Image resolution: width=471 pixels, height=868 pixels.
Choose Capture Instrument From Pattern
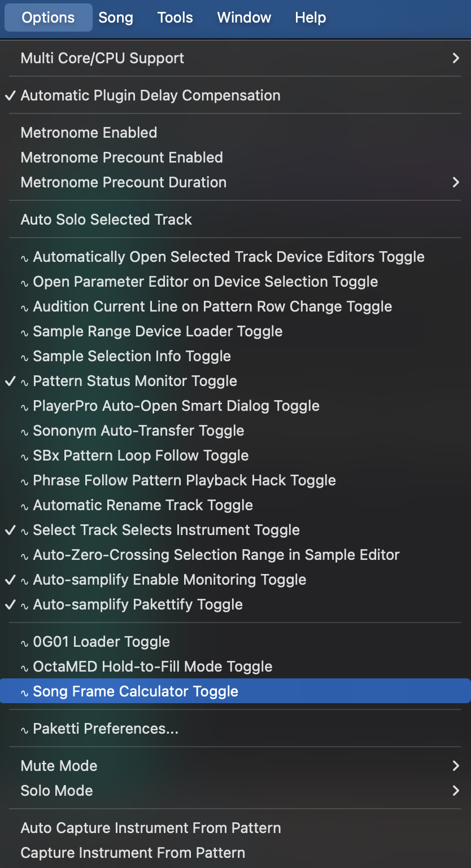click(x=133, y=853)
